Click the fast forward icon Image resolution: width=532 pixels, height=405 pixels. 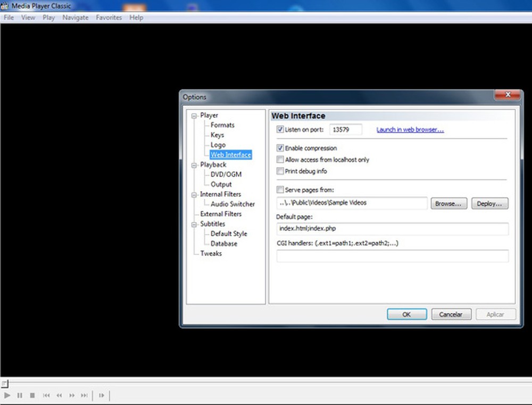click(x=72, y=395)
